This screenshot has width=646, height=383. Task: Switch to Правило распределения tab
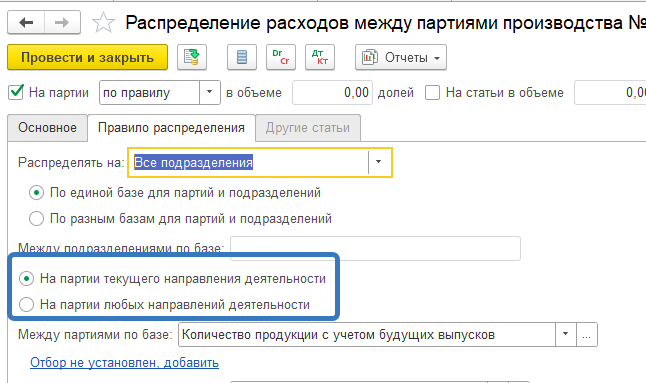coord(171,128)
